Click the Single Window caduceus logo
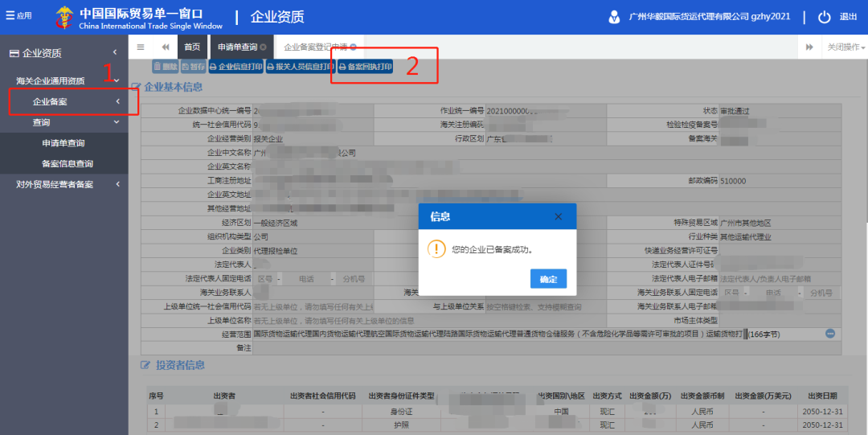The height and width of the screenshot is (435, 868). tap(64, 18)
